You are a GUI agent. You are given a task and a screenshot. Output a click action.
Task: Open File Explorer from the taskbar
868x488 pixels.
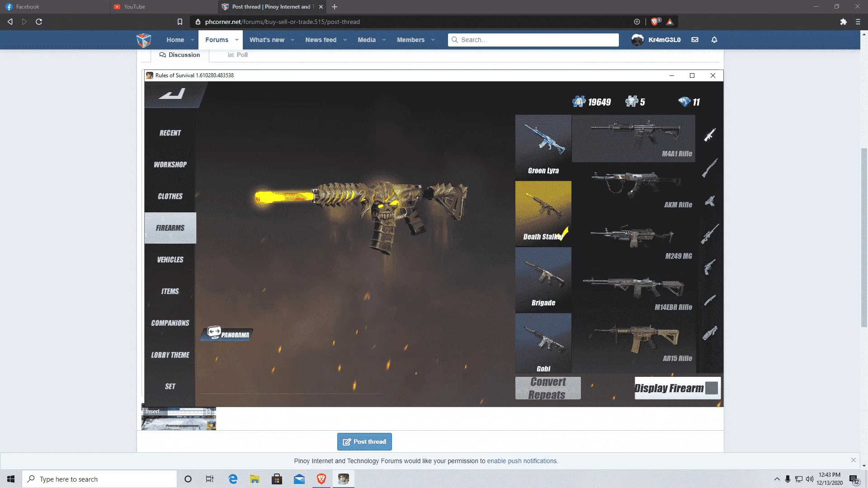click(255, 479)
